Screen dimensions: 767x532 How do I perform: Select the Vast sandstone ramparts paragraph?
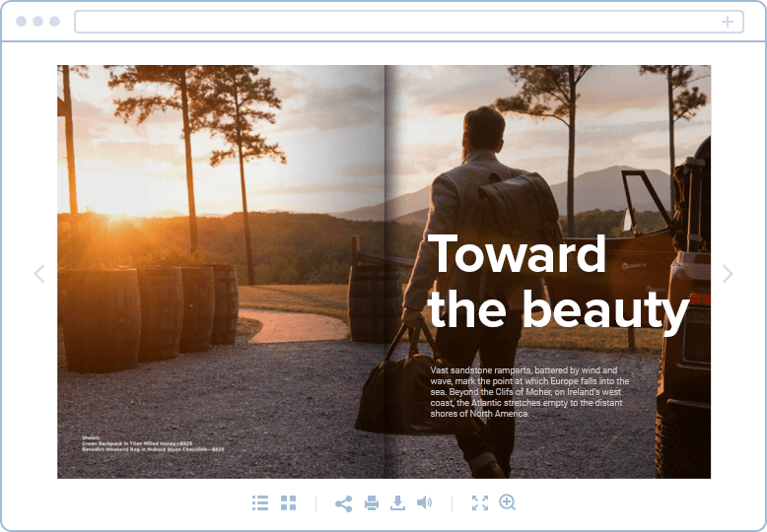pos(529,391)
